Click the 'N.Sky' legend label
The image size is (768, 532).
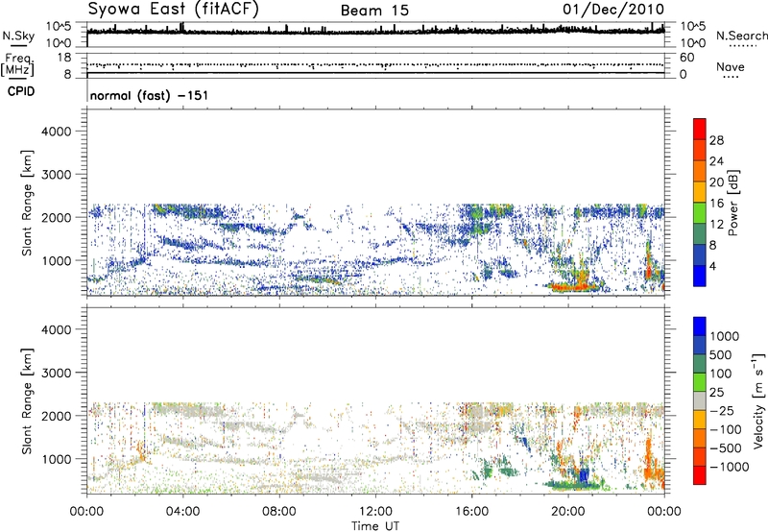coord(18,36)
